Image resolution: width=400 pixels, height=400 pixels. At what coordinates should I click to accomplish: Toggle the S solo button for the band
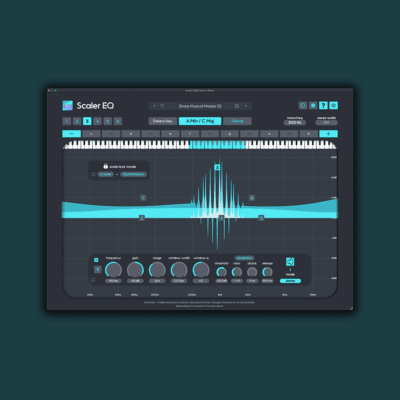pyautogui.click(x=97, y=269)
